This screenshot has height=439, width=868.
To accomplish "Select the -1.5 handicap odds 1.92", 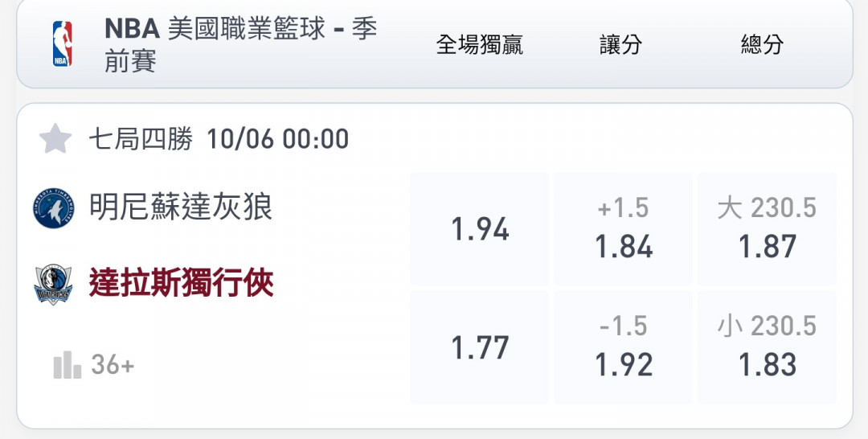I will click(623, 348).
